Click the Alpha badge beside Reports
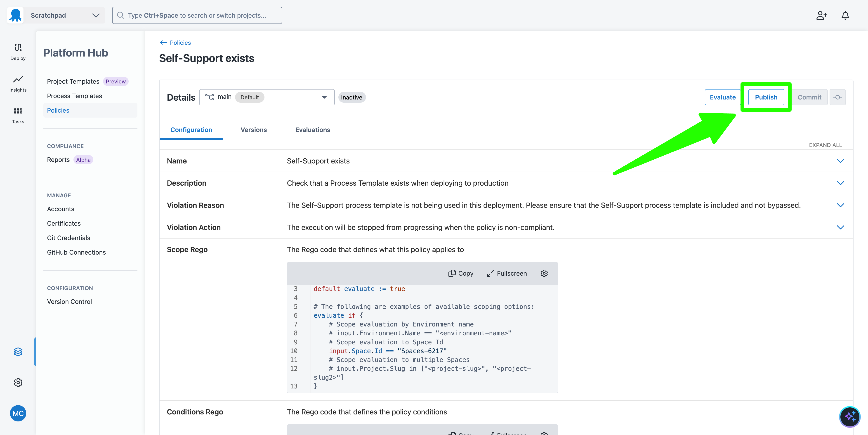868x435 pixels. coord(83,160)
